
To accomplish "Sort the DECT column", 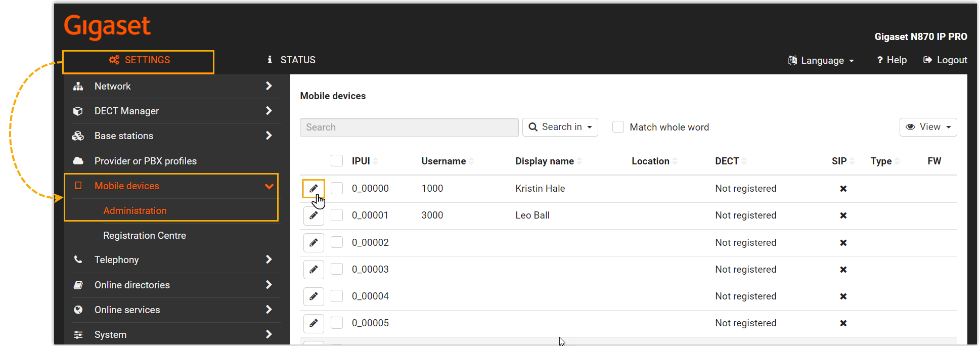I will [x=744, y=161].
